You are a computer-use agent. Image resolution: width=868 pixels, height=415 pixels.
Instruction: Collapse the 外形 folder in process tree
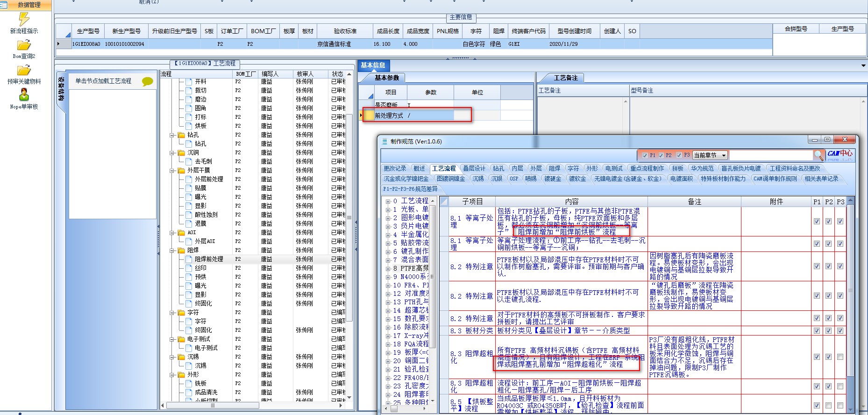tap(172, 375)
